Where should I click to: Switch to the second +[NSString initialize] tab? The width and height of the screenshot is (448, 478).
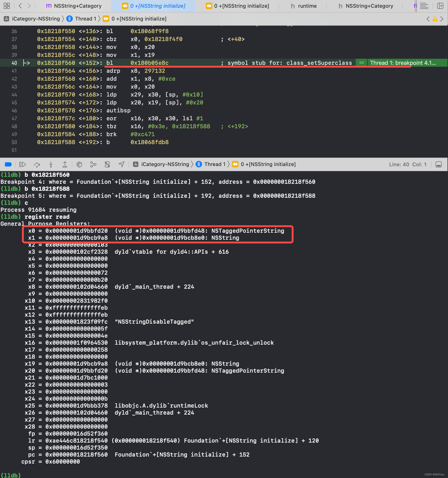238,6
